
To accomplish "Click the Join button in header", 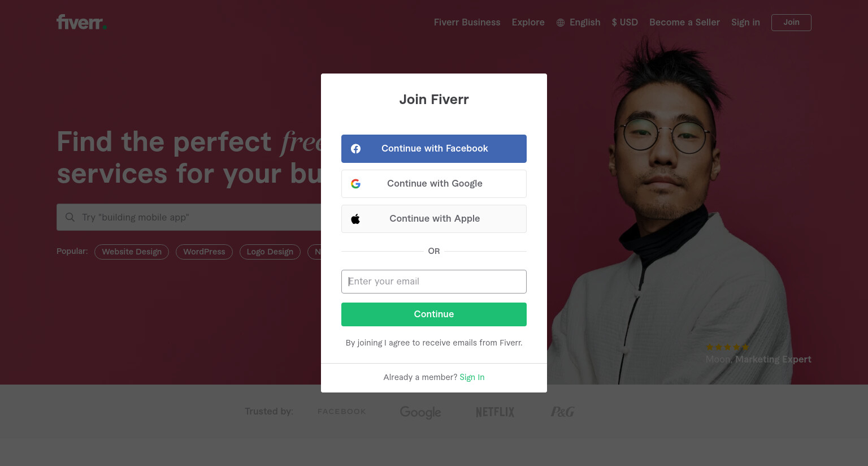I will [791, 23].
